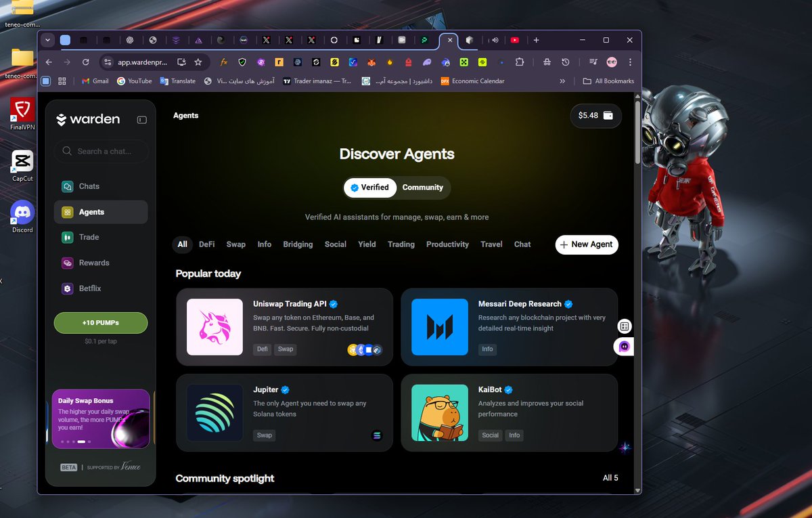Reload the current page
The height and width of the screenshot is (518, 812).
tap(85, 62)
